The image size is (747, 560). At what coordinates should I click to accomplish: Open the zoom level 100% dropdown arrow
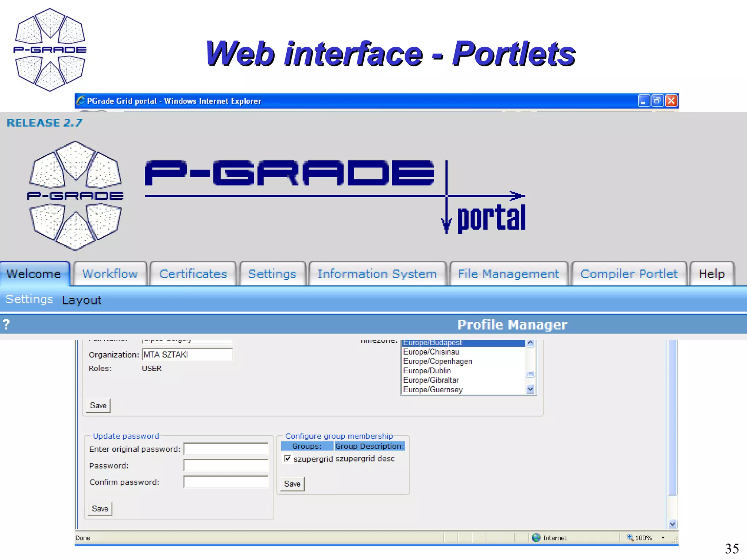point(663,538)
